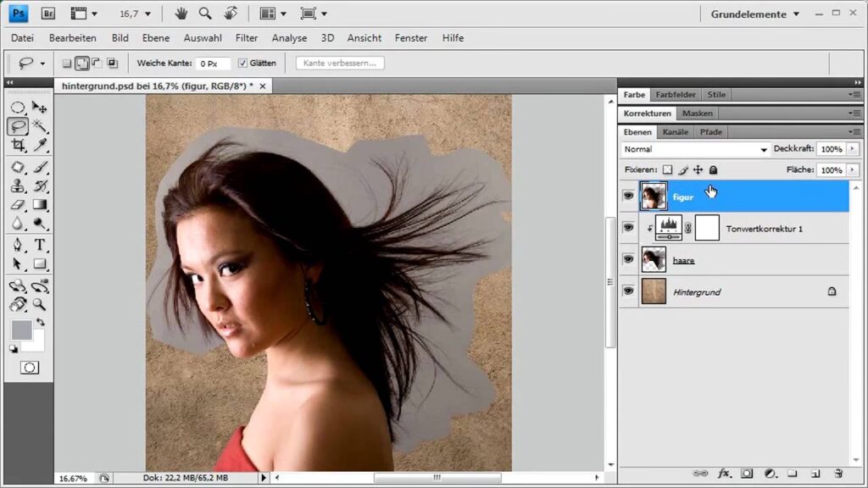Hide the Hintergrund layer visibility
This screenshot has width=868, height=488.
tap(628, 291)
